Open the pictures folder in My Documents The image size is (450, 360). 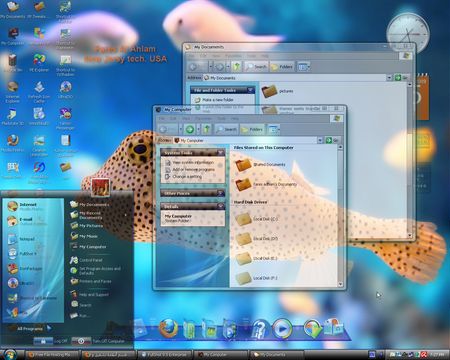pyautogui.click(x=277, y=91)
